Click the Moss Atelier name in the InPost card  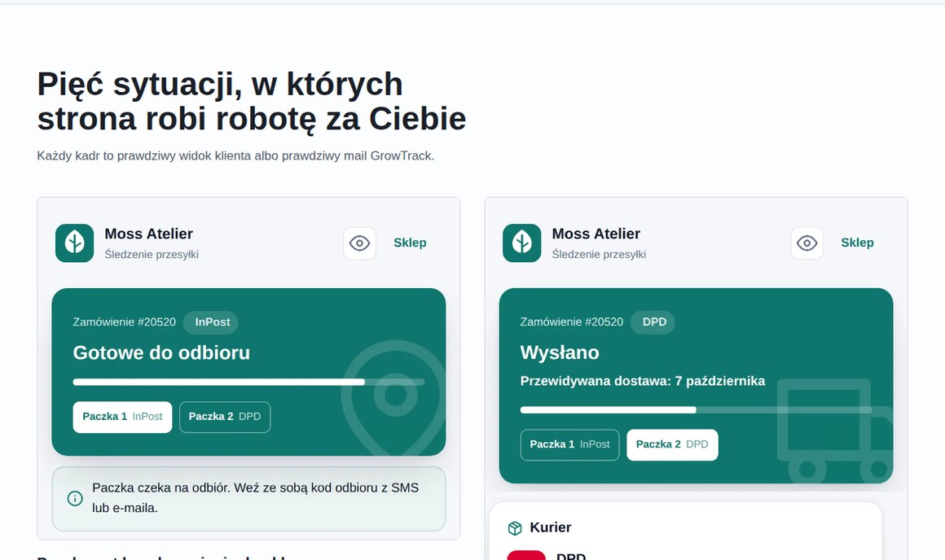149,234
